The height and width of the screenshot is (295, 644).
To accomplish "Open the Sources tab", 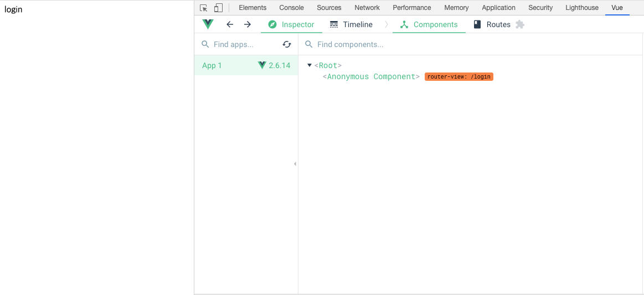I will point(329,7).
